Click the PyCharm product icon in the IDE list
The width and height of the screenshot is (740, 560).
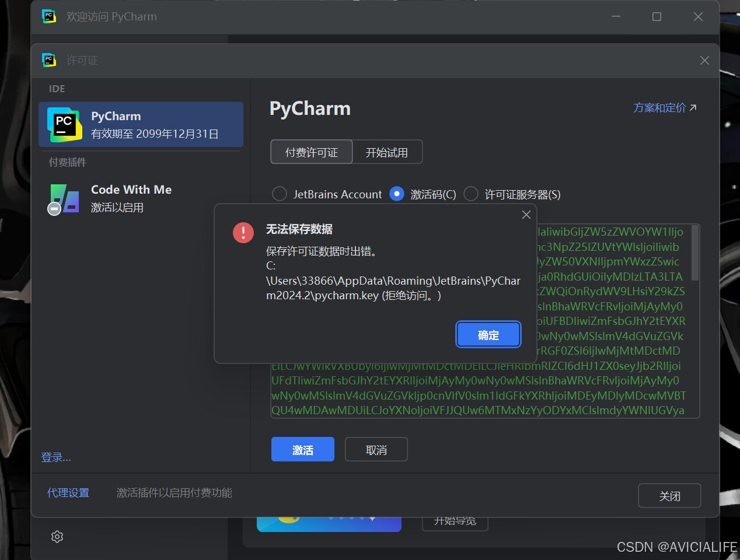click(64, 124)
